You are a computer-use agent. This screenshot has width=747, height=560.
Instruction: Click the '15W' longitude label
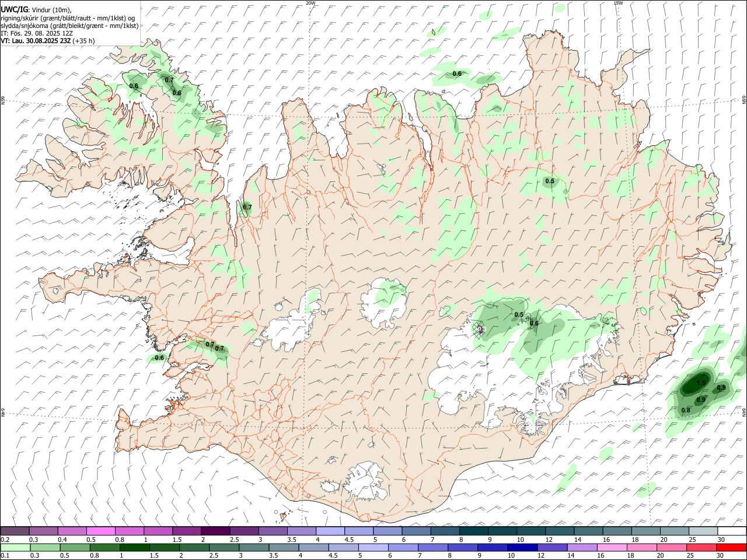click(x=618, y=3)
